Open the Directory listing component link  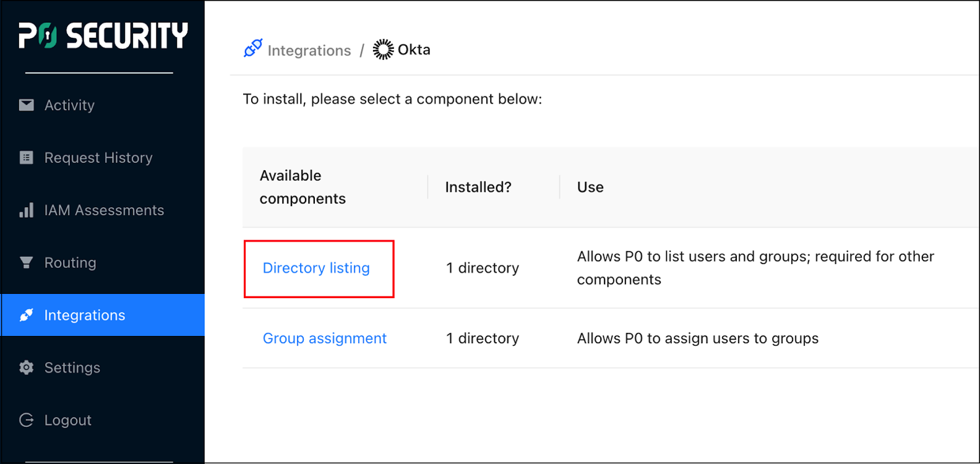coord(316,268)
